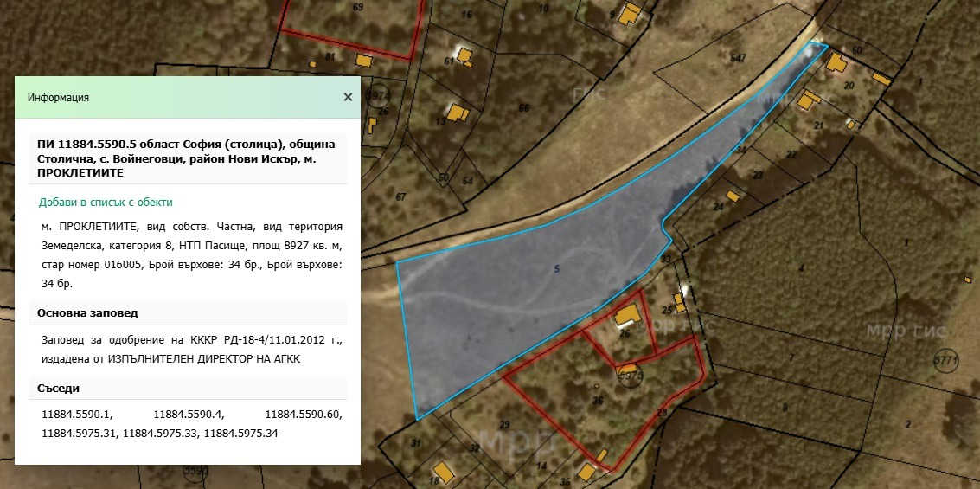Select forest parcel 8 on the map
Screen dimensions: 980x489
(785, 408)
